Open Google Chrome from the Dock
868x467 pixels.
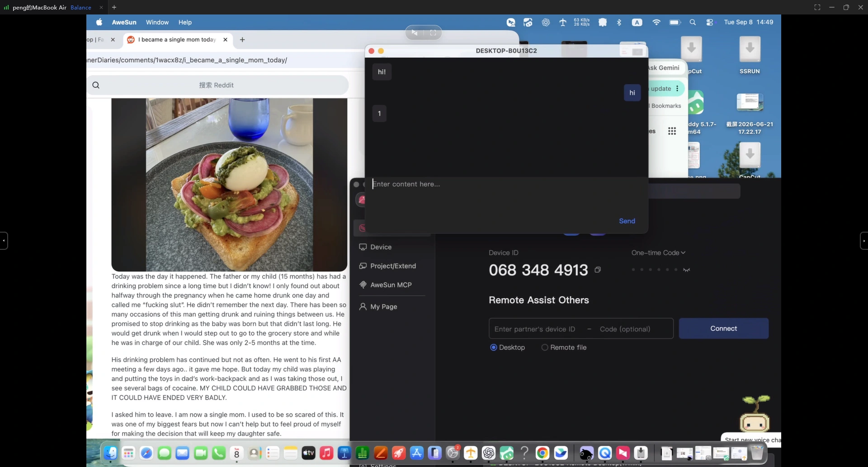point(542,453)
